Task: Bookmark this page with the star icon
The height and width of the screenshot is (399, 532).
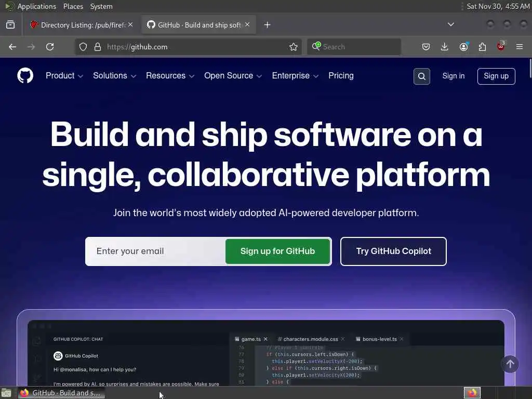Action: pos(294,47)
